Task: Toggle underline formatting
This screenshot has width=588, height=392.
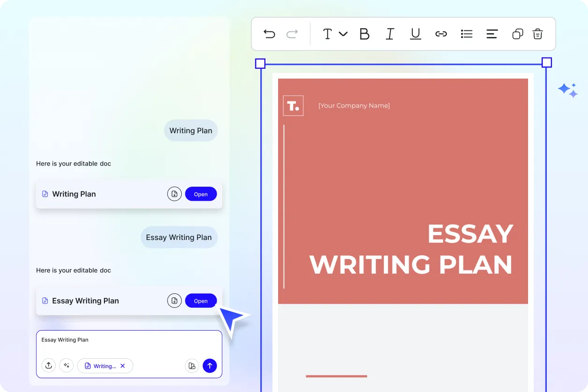Action: coord(415,34)
